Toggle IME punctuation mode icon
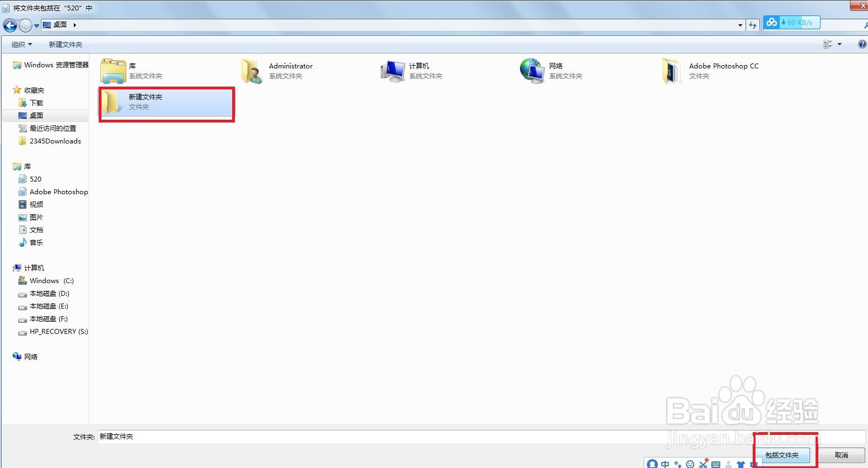The height and width of the screenshot is (468, 868). coord(678,465)
